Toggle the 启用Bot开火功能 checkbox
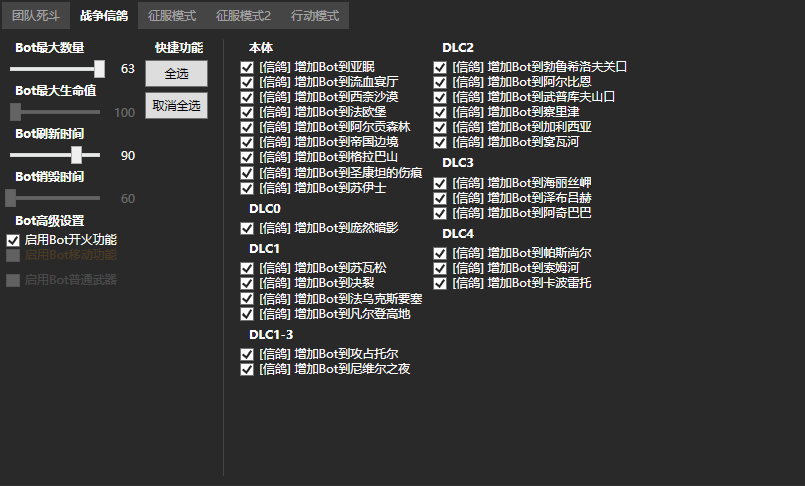The height and width of the screenshot is (486, 805). pos(13,240)
